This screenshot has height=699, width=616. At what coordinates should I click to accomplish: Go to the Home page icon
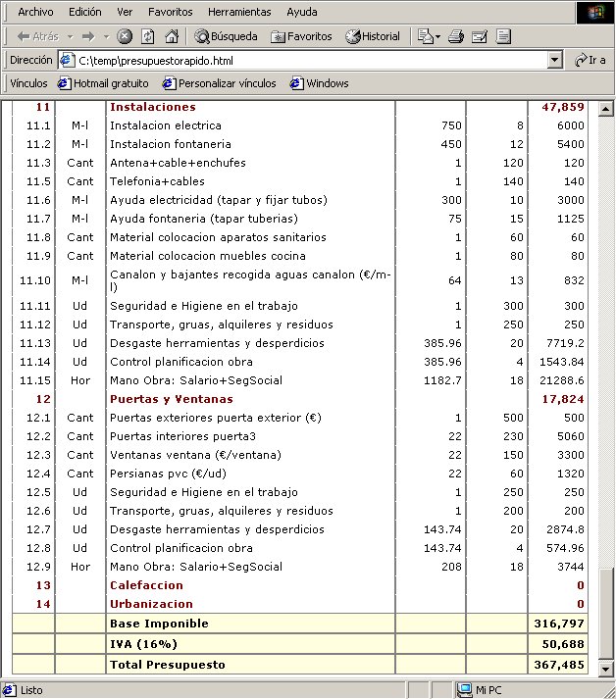point(172,36)
